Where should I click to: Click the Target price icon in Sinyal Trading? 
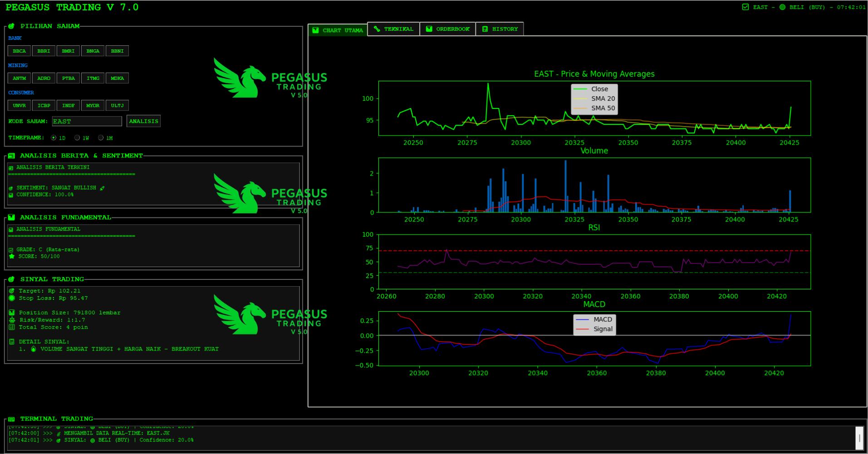tap(12, 291)
